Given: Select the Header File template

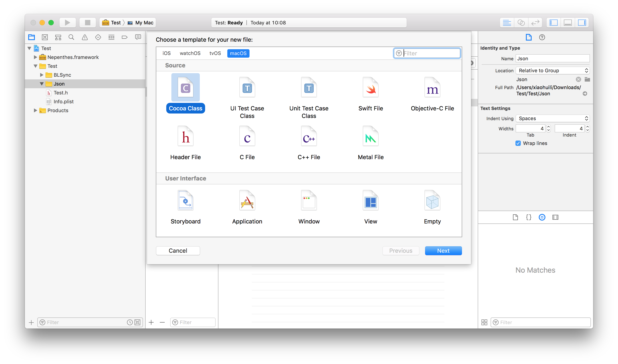Looking at the screenshot, I should 185,143.
